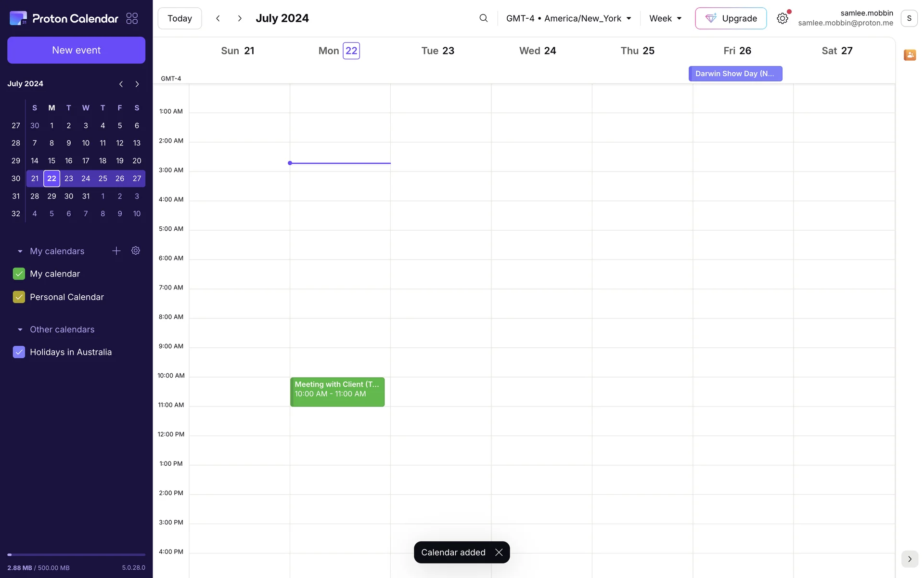
Task: Click the Today button
Action: (x=180, y=18)
